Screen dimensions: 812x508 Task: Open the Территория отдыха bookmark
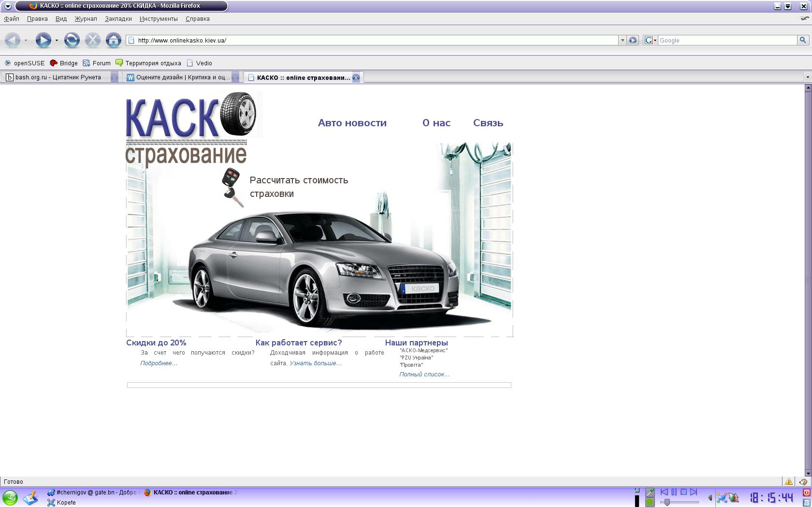pos(148,63)
